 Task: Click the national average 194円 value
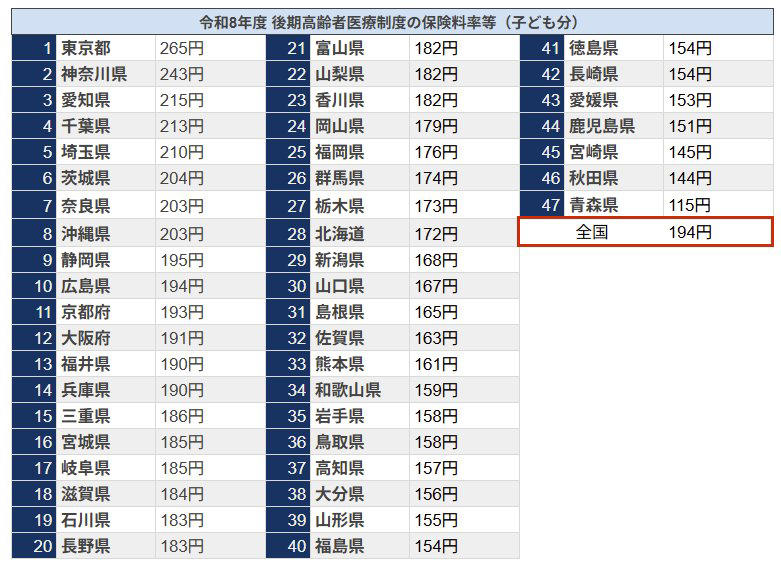click(x=690, y=232)
